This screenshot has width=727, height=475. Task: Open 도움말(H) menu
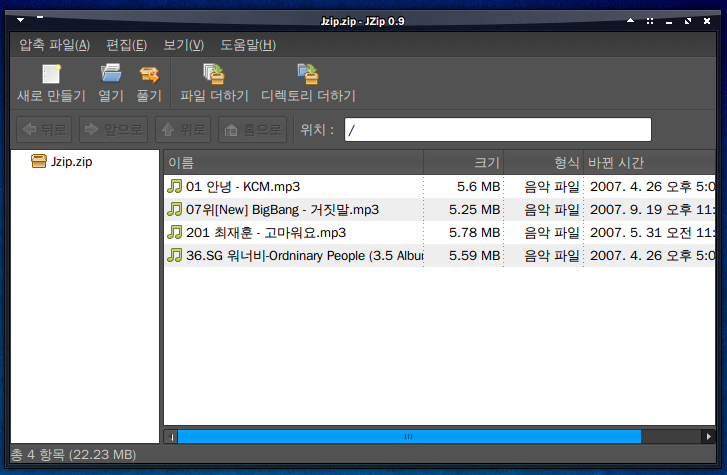coord(248,45)
